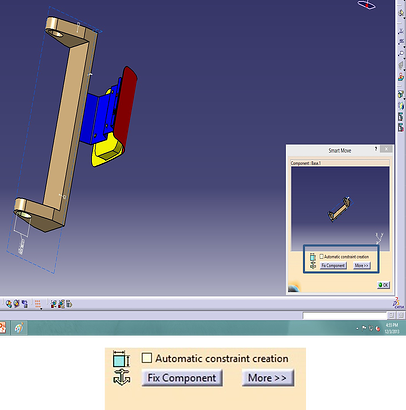406x410 pixels.
Task: Close the Smart Move dialog with X
Action: coord(386,149)
